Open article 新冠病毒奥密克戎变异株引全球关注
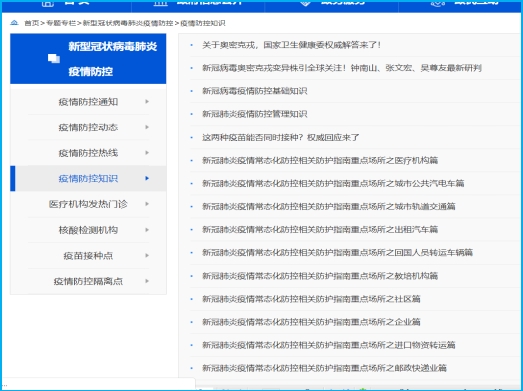 point(342,68)
